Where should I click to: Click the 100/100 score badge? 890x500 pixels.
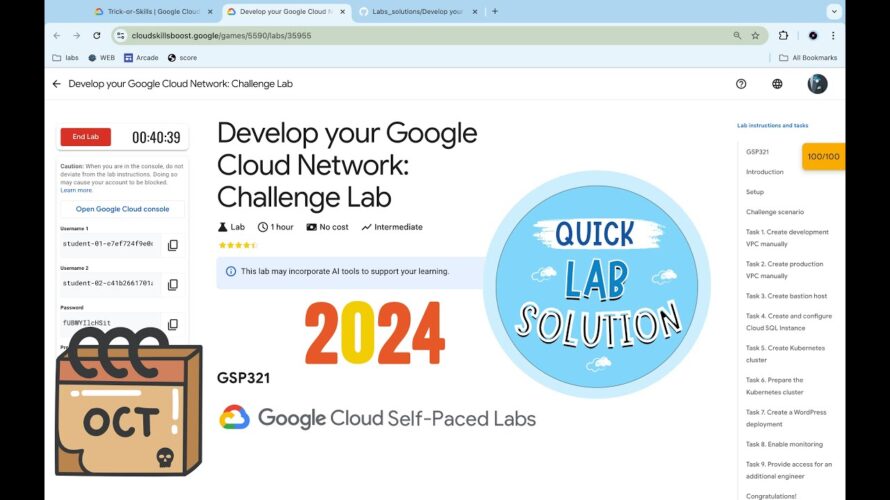click(x=823, y=157)
